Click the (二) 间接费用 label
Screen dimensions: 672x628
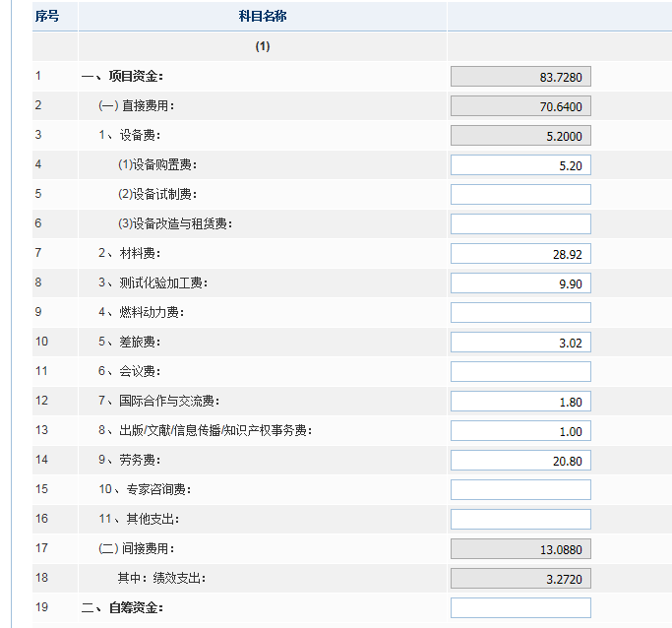pos(137,548)
